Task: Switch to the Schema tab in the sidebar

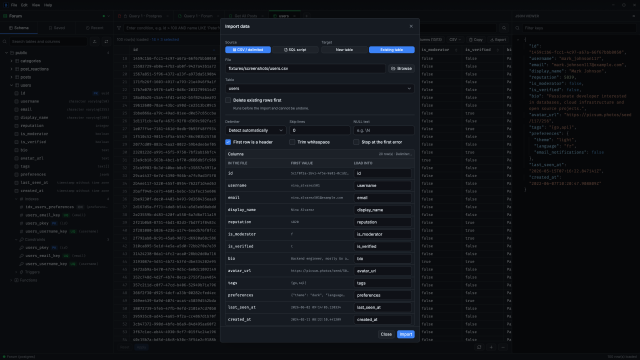Action: point(19,28)
